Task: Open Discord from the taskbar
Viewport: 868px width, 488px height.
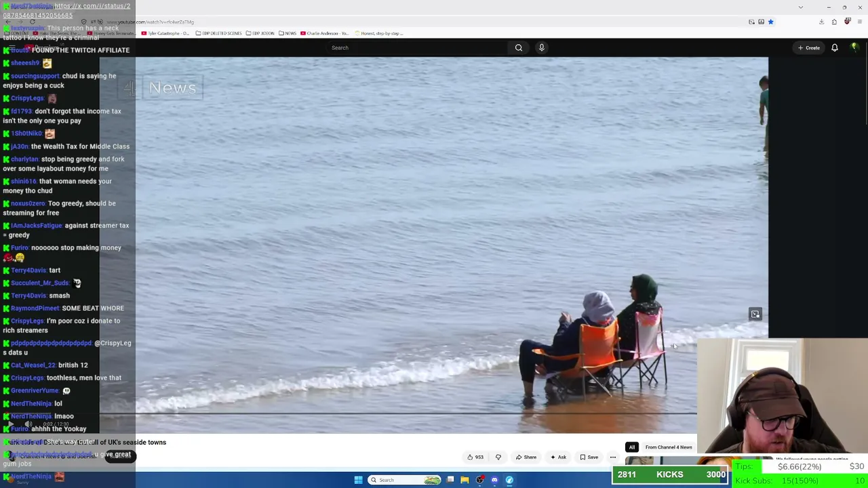Action: (494, 480)
